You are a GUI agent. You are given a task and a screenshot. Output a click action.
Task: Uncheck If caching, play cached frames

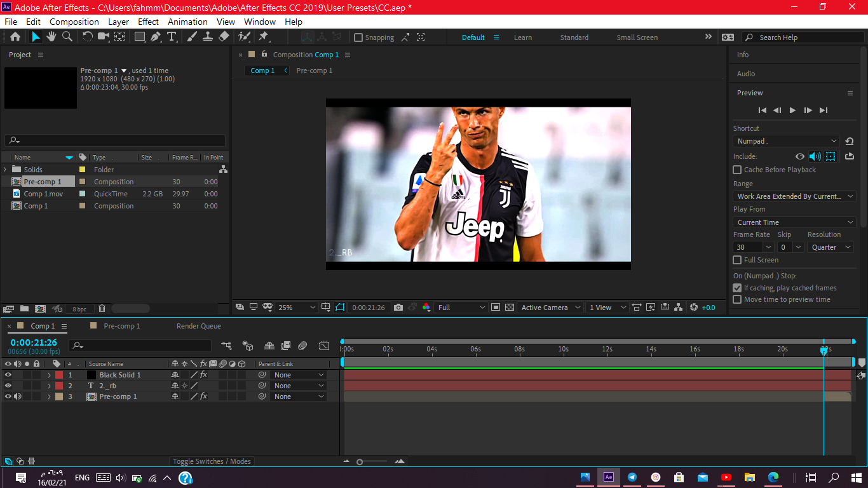[737, 288]
